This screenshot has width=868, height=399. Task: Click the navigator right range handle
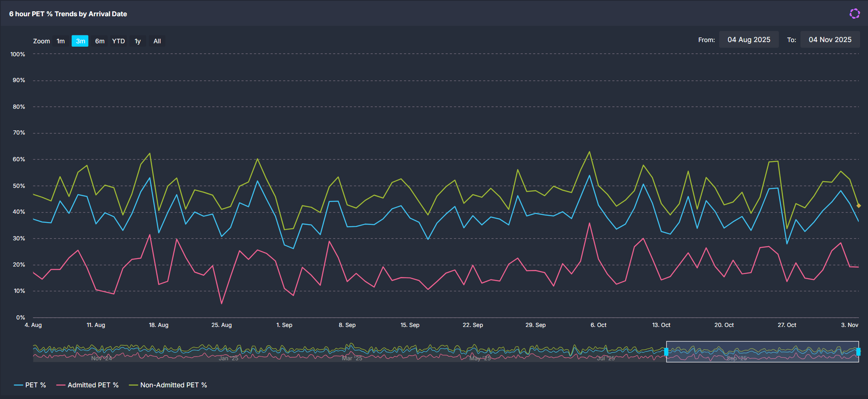point(858,352)
